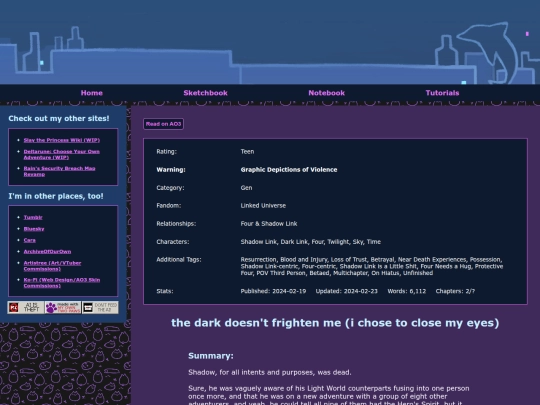Select Graphic Depictions of Violence warning
The height and width of the screenshot is (405, 540).
pos(289,170)
